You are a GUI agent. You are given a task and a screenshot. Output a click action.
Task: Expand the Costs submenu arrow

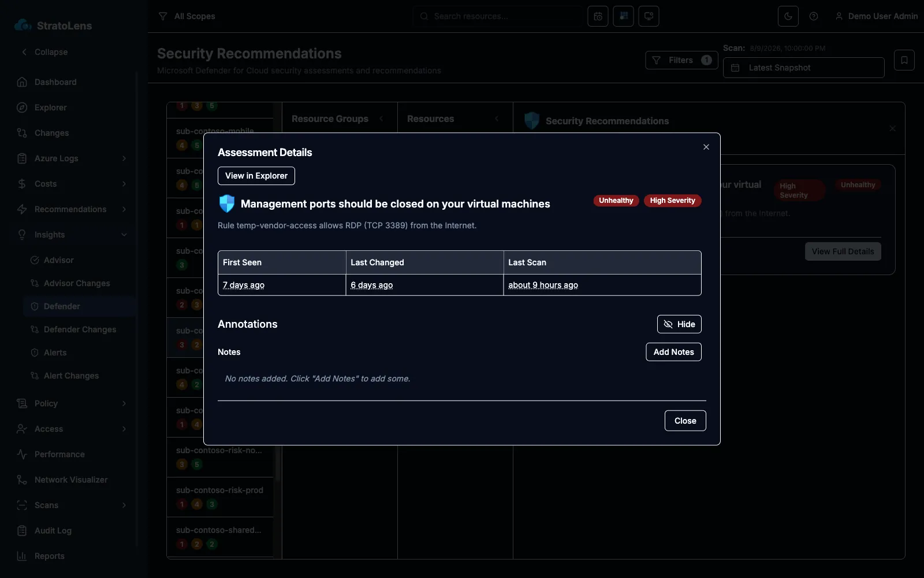tap(124, 184)
